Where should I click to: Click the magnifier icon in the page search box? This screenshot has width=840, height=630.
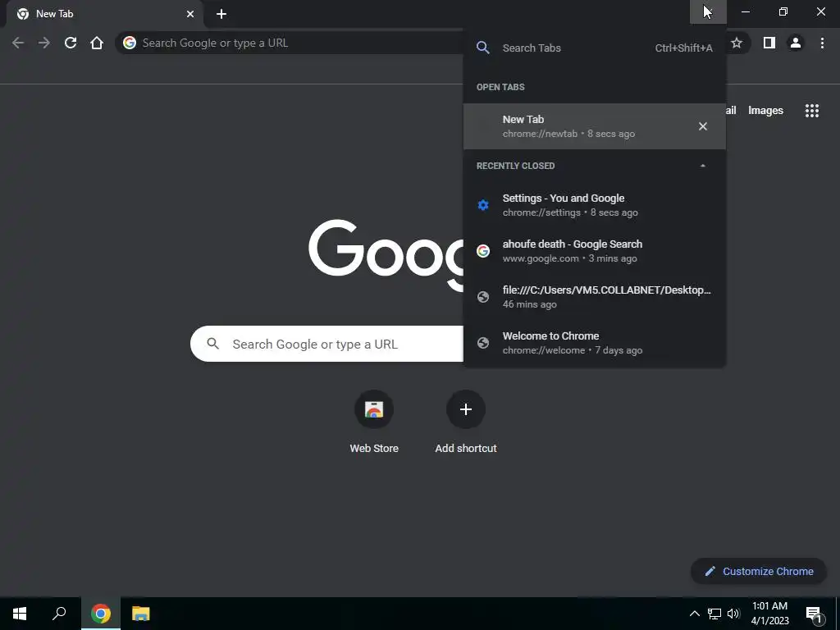[212, 344]
